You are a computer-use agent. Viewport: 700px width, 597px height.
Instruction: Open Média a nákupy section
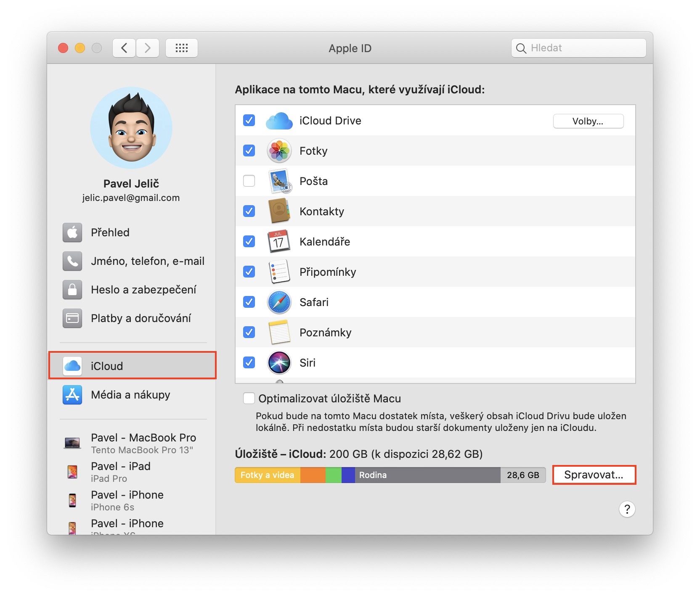(x=132, y=395)
